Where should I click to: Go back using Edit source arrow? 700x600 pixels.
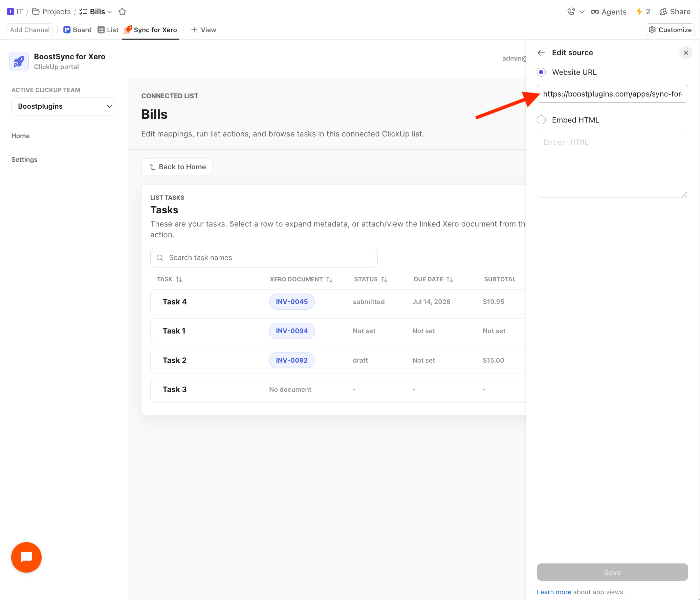[541, 52]
